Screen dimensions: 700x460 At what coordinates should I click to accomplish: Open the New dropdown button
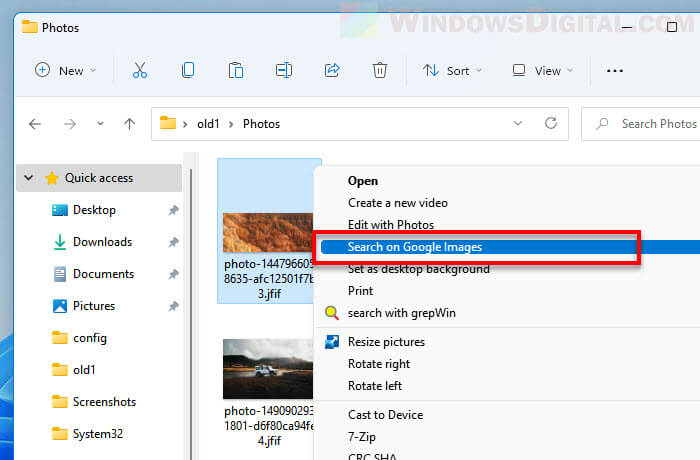[x=66, y=71]
